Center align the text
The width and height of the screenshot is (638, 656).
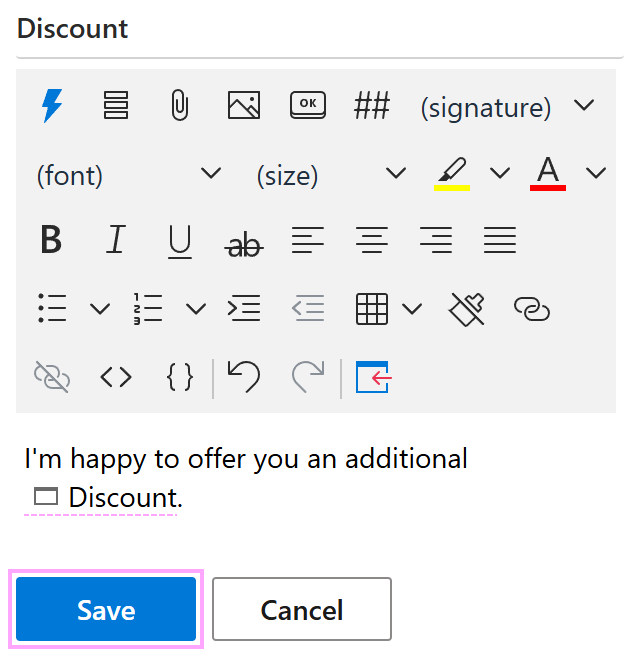[372, 240]
